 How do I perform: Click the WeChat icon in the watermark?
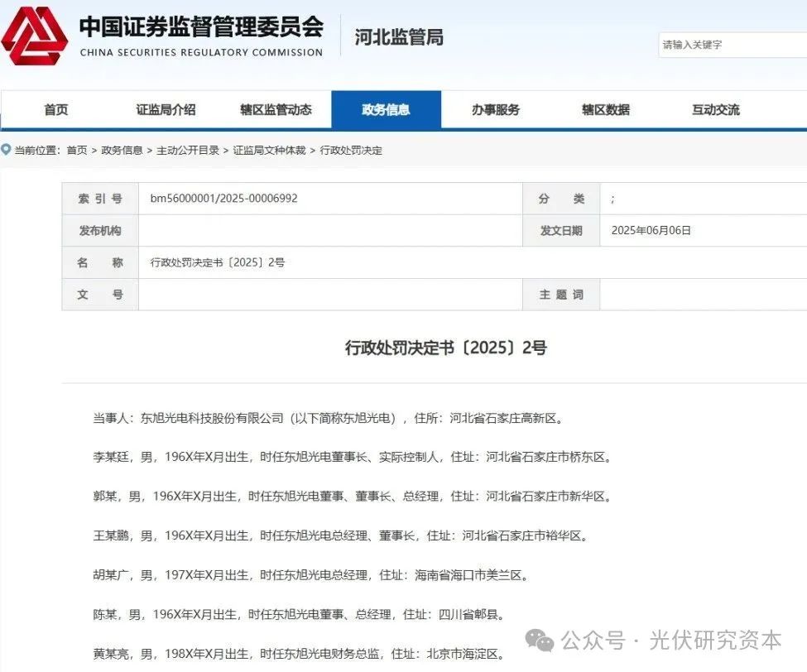tap(541, 640)
